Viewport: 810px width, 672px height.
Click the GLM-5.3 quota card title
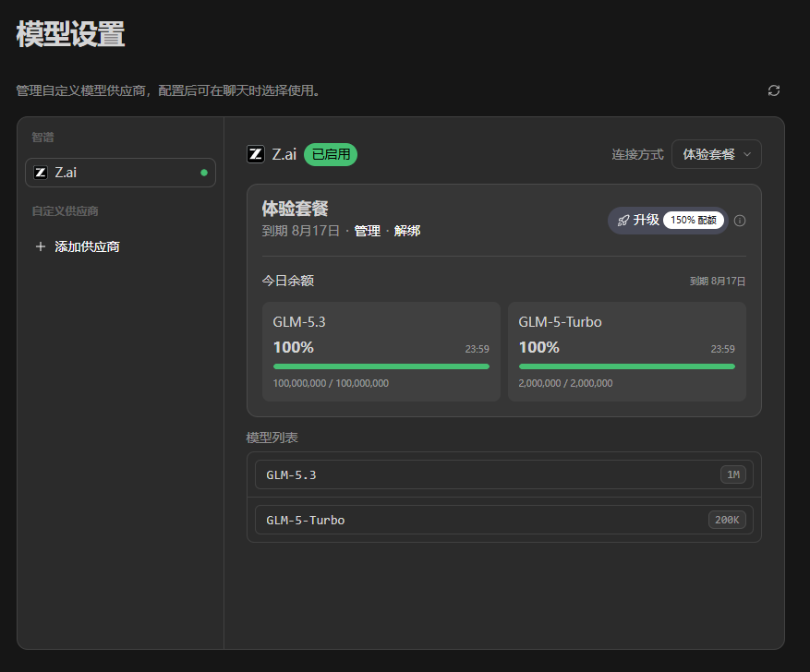point(299,322)
